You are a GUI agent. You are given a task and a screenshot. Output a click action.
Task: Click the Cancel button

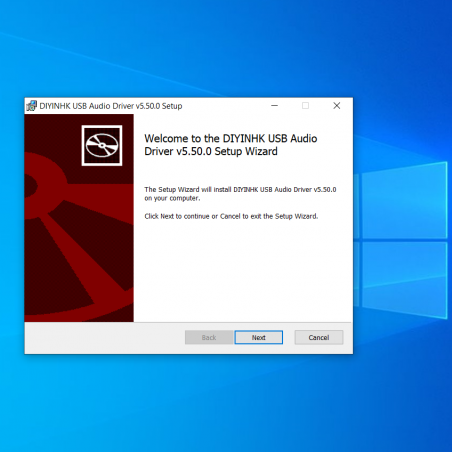point(319,337)
